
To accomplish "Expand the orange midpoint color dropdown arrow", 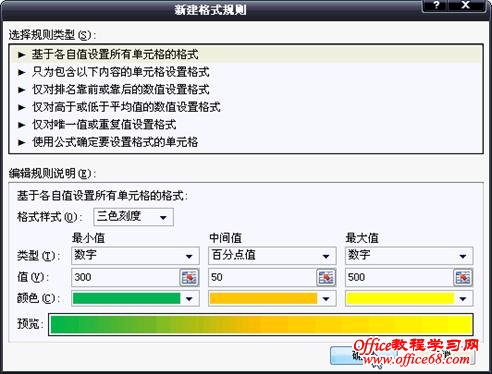I will tap(326, 299).
